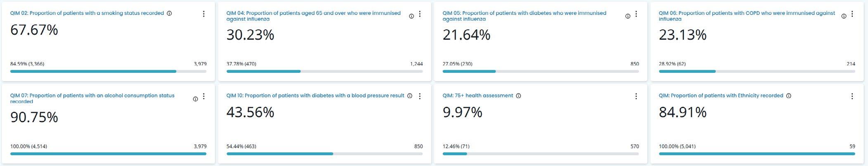Click info icon on QIM 05 diabetes influenza card
Image resolution: width=868 pixels, height=166 pixels.
(x=627, y=16)
